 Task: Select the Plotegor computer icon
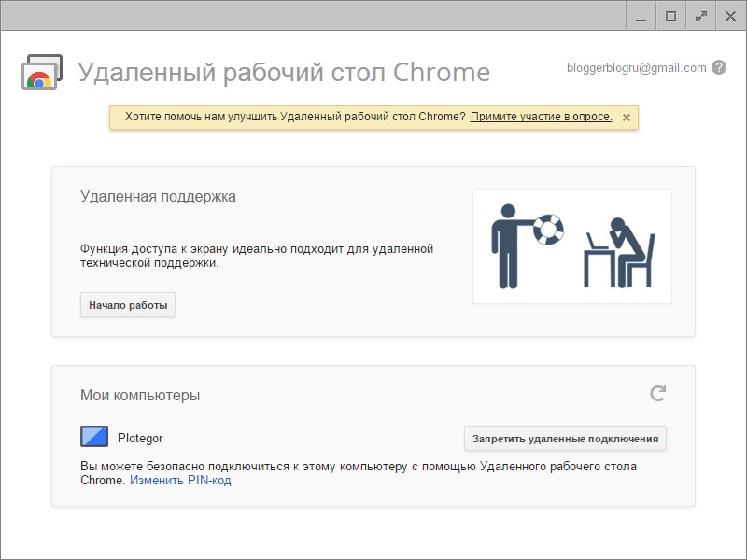click(94, 436)
